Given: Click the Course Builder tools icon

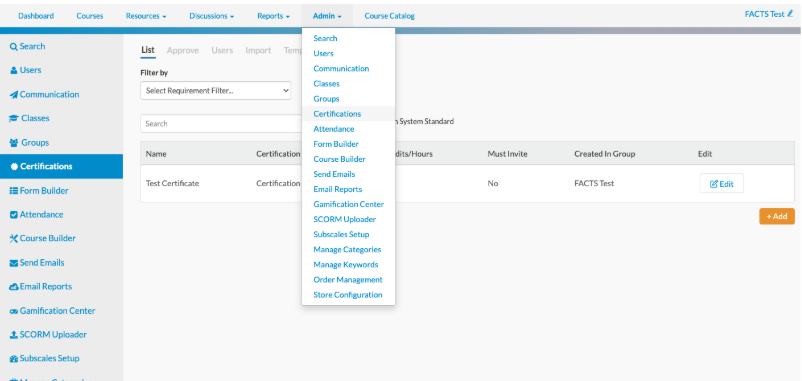Looking at the screenshot, I should (x=14, y=239).
